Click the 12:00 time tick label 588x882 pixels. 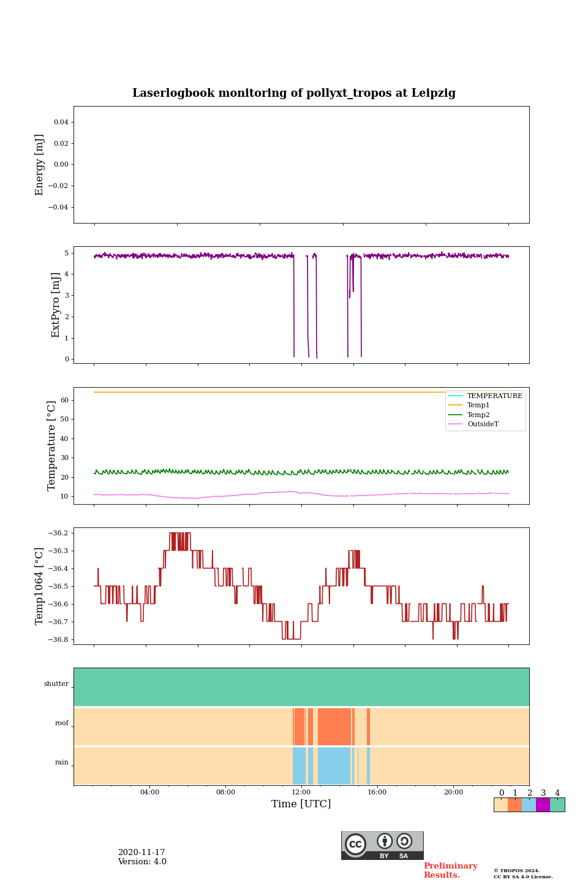(x=301, y=792)
